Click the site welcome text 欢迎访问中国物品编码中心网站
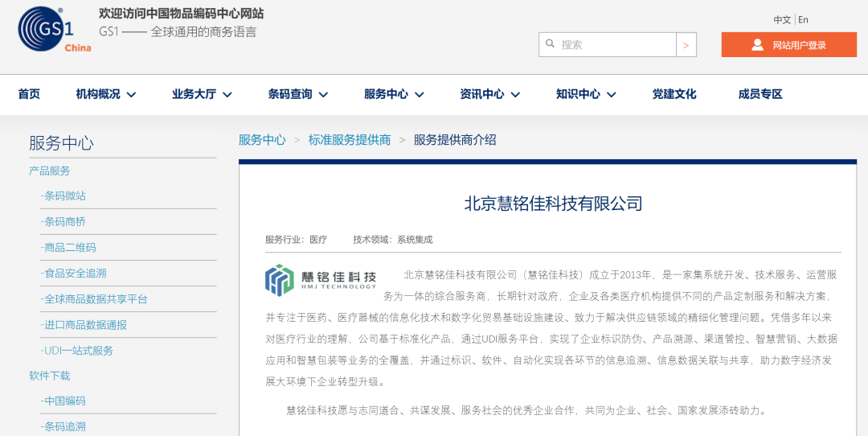868x436 pixels. (181, 14)
